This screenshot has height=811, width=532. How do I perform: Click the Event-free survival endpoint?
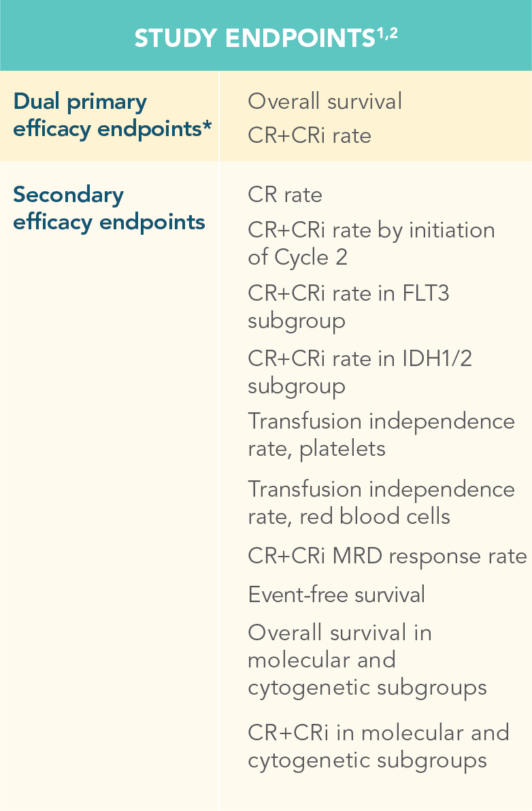(x=336, y=595)
